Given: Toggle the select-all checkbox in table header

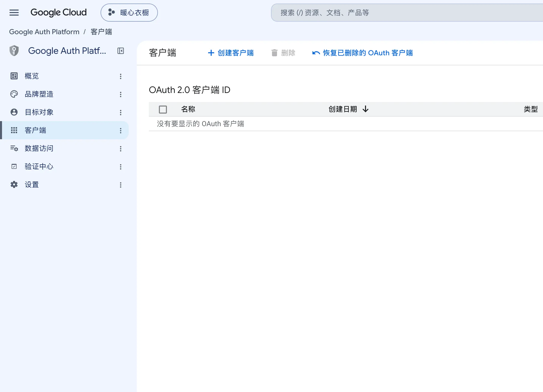Looking at the screenshot, I should click(163, 110).
